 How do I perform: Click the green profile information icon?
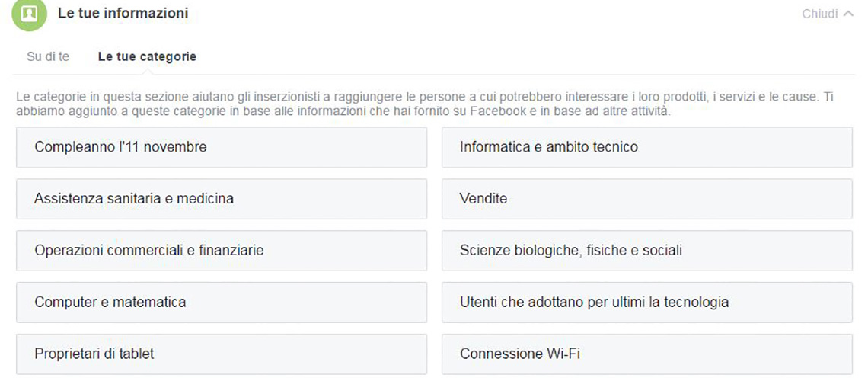click(30, 14)
